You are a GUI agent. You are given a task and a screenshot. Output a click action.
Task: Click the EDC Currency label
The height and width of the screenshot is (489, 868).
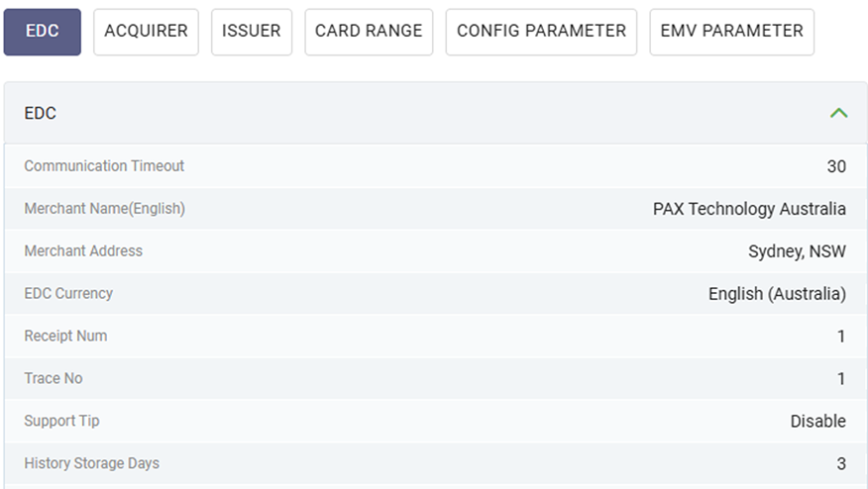68,294
